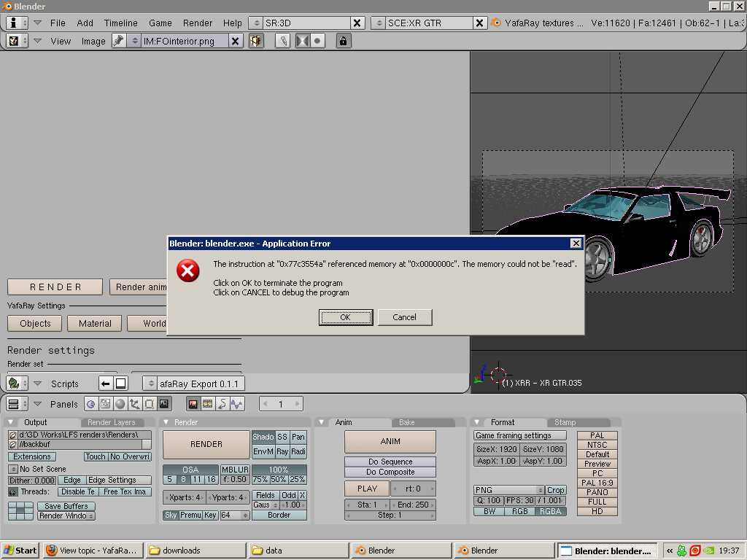The image size is (747, 560).
Task: Open the IM:FOinterior.png image browse dropdown
Action: click(x=134, y=41)
